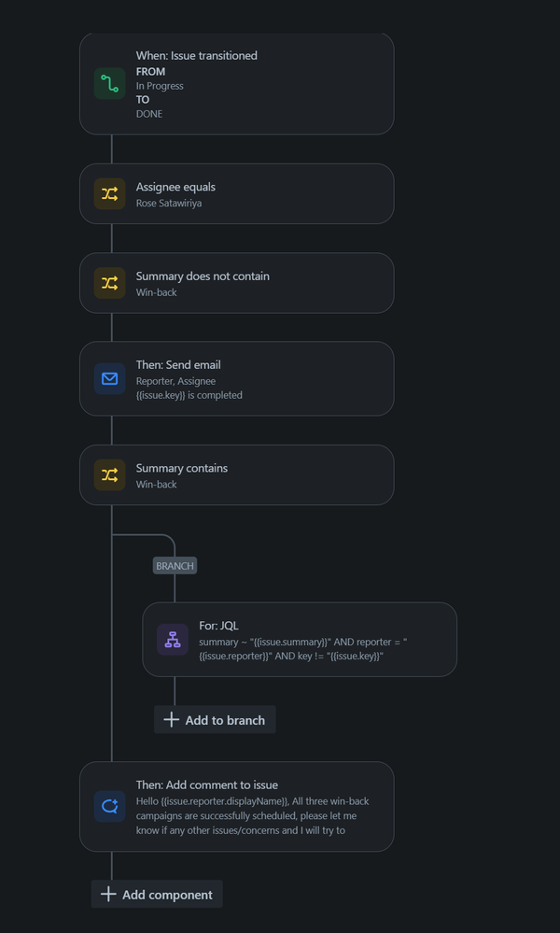Open the Assignee equals Rose Satawiriya condition
This screenshot has height=933, width=560.
coord(236,193)
